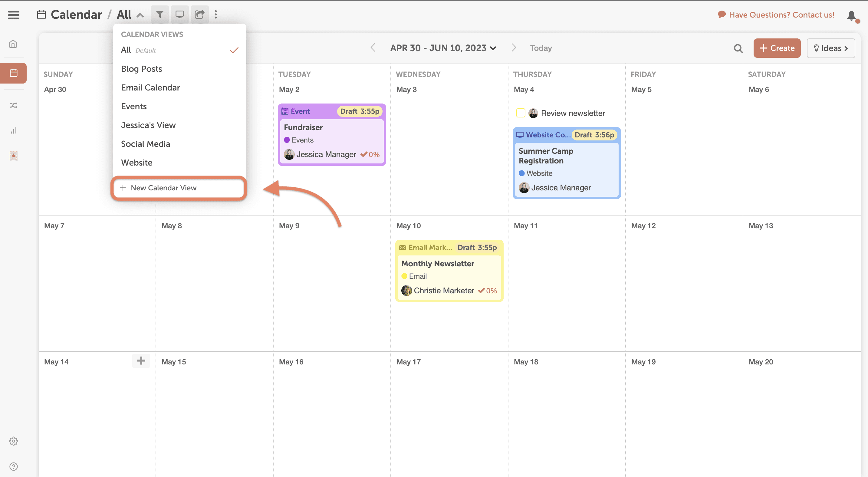868x477 pixels.
Task: Choose Social Media from the calendar views
Action: click(145, 144)
